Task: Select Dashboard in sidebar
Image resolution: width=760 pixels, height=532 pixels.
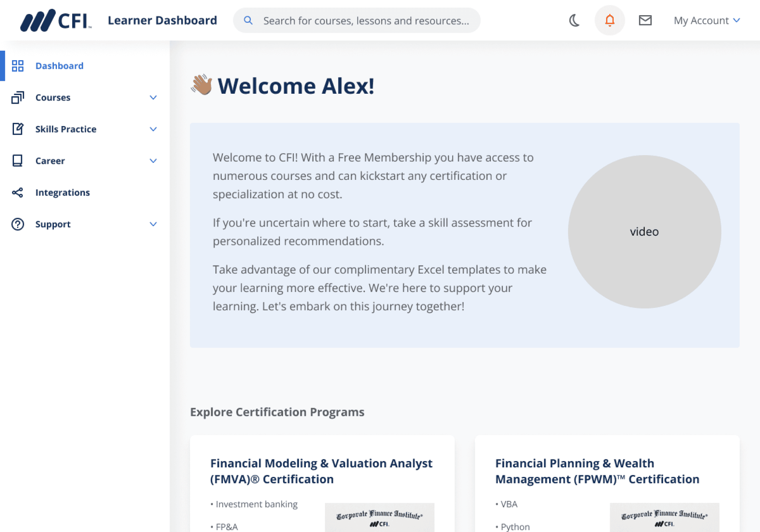Action: tap(59, 66)
